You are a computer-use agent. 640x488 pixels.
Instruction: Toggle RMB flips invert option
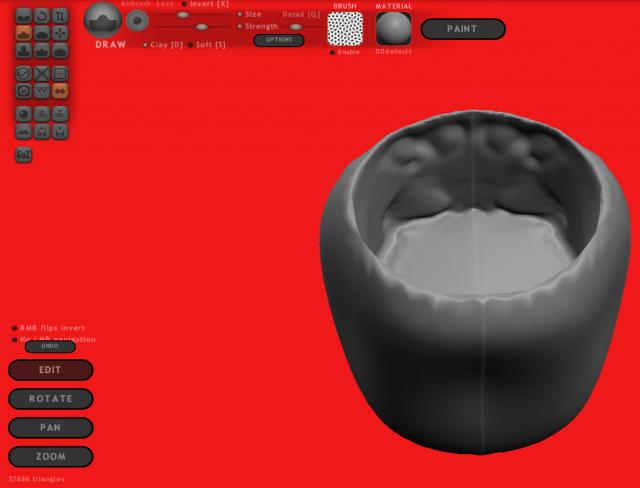click(14, 328)
